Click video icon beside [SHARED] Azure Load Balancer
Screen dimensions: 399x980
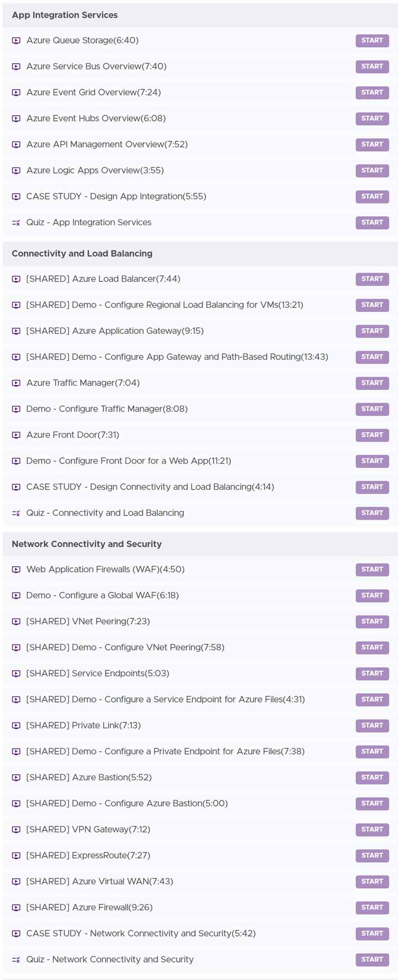pyautogui.click(x=16, y=279)
